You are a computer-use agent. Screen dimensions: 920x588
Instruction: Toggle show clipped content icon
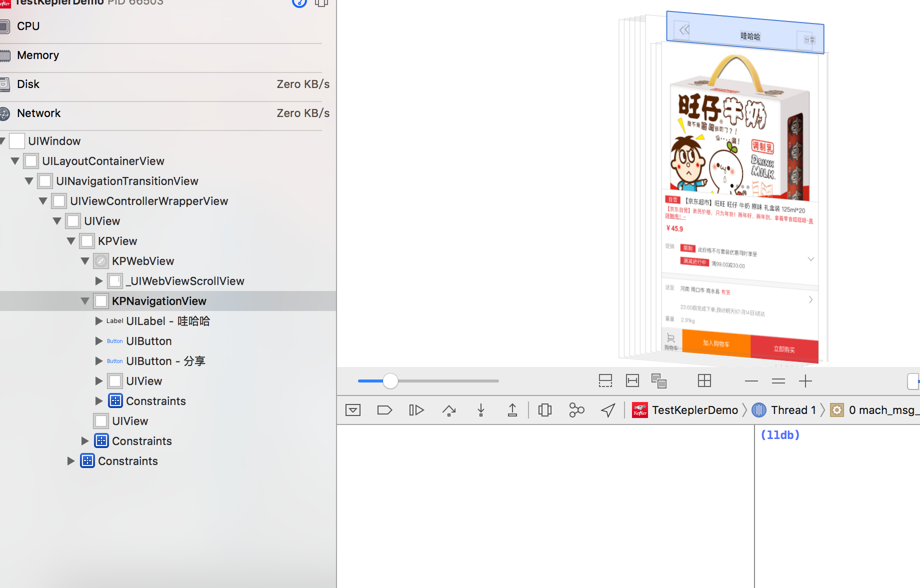[x=605, y=381]
